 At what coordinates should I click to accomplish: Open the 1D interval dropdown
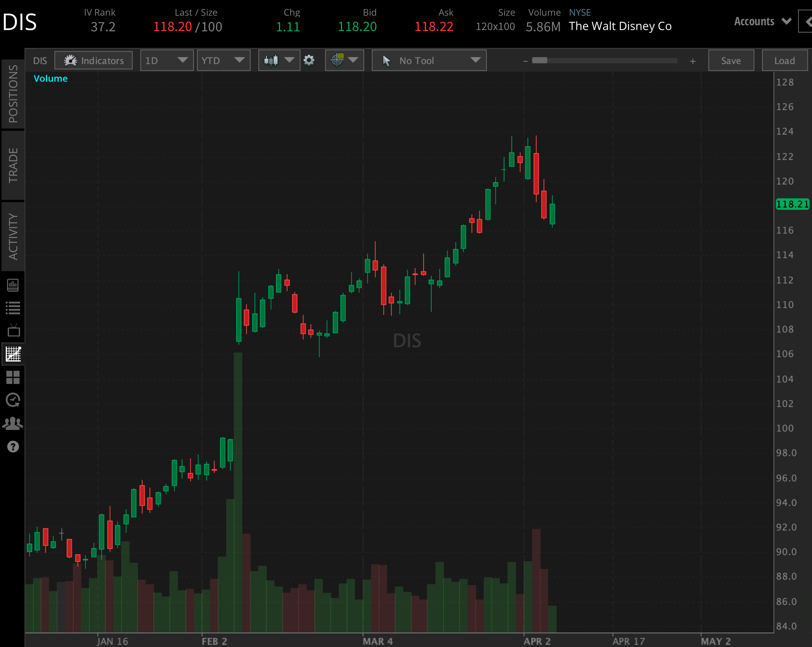[x=167, y=60]
